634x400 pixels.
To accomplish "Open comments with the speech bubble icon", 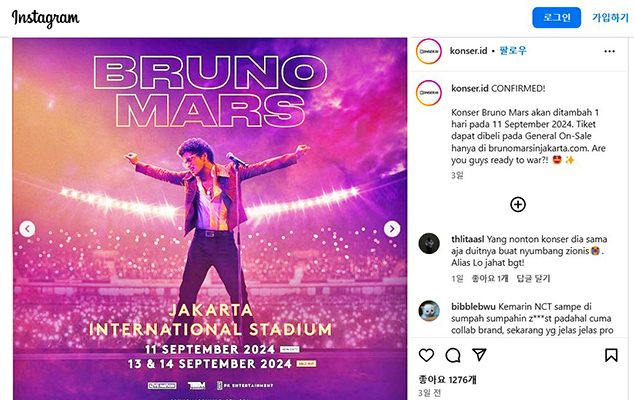I will pyautogui.click(x=453, y=355).
